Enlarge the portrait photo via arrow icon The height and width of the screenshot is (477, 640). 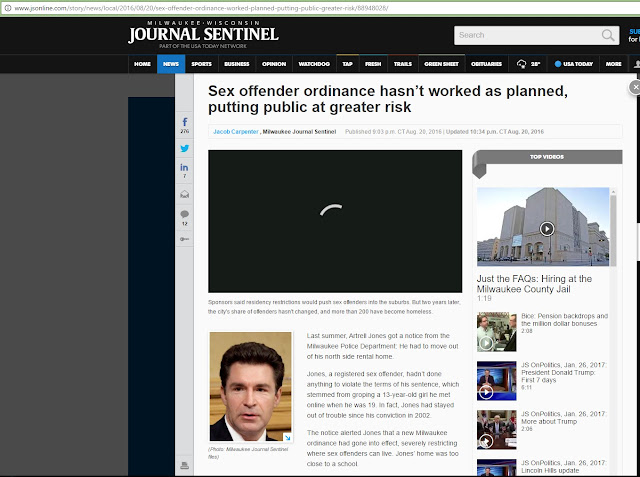tap(287, 437)
